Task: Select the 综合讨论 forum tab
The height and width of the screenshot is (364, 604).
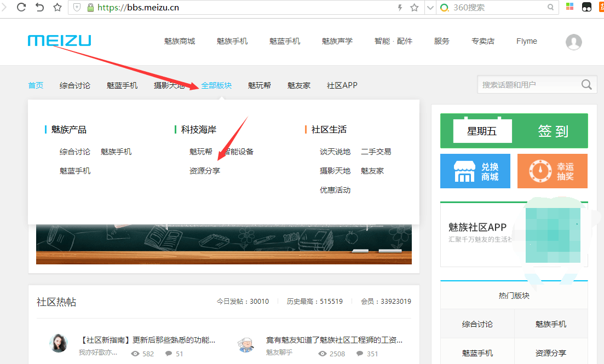Action: pyautogui.click(x=74, y=85)
